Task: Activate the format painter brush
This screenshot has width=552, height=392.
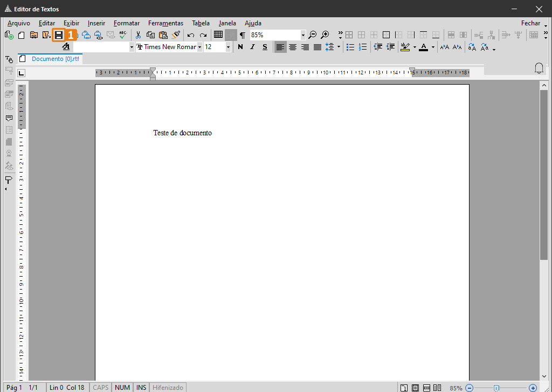Action: [176, 35]
